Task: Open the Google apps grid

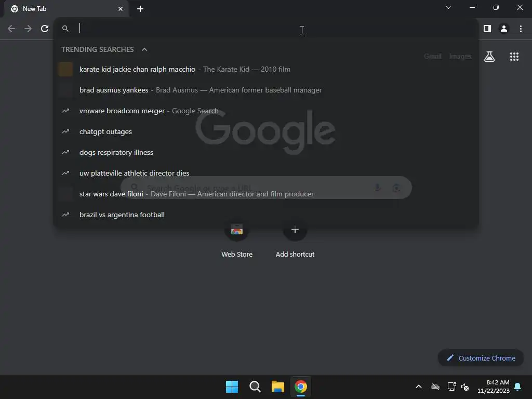Action: (514, 57)
